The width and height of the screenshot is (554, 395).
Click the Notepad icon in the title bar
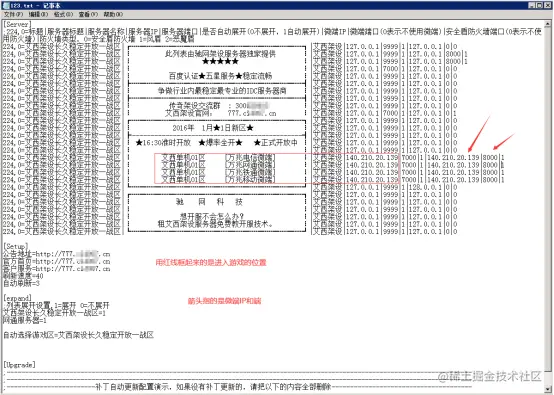coord(6,5)
